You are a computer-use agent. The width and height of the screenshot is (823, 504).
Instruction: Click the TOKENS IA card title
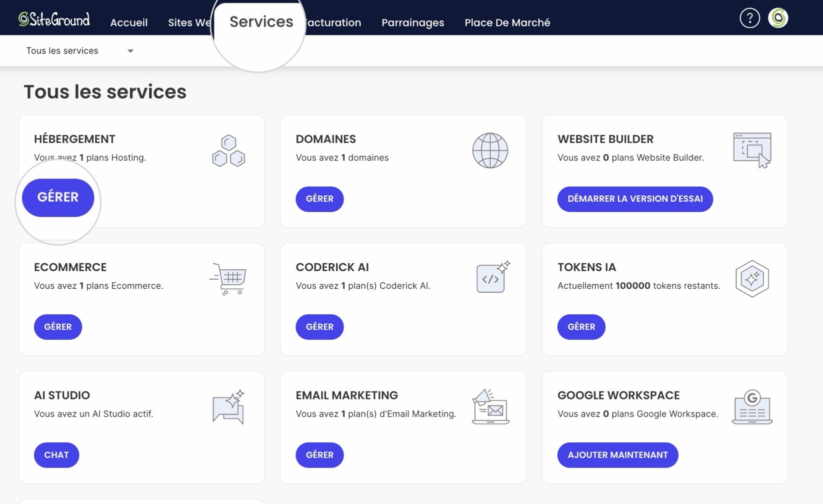(x=586, y=267)
